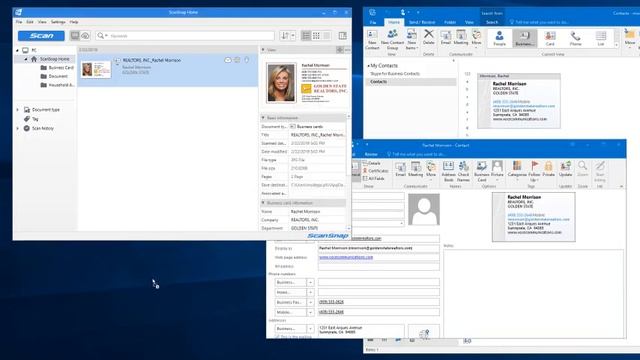The height and width of the screenshot is (360, 640).
Task: Select List view in Outlook
Action: click(601, 38)
